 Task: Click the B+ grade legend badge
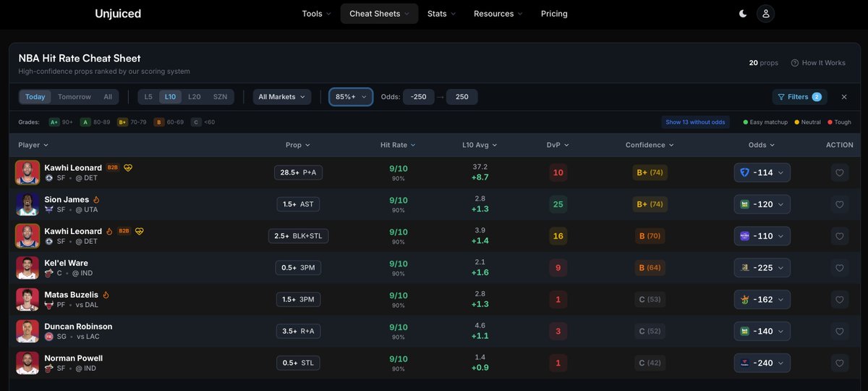point(122,122)
